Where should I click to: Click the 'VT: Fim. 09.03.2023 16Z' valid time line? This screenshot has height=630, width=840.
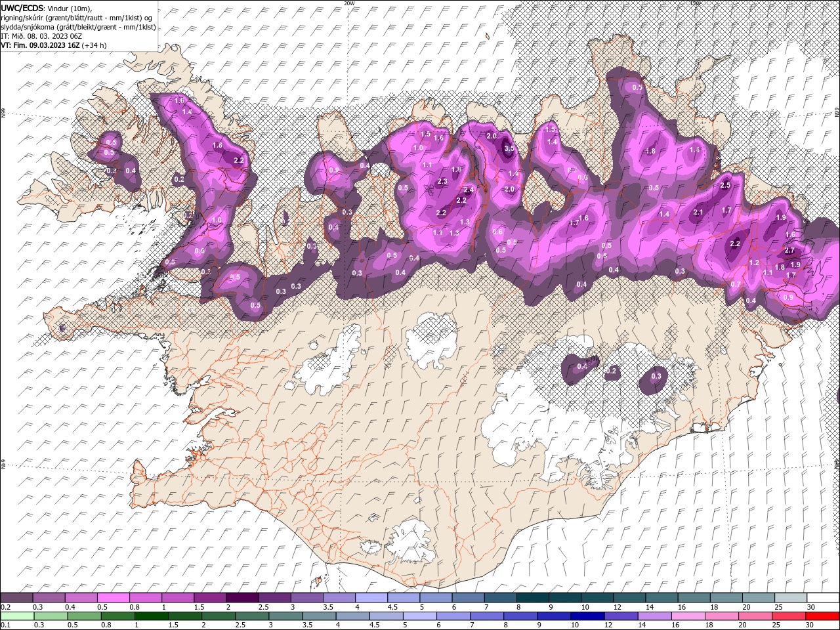coord(41,45)
